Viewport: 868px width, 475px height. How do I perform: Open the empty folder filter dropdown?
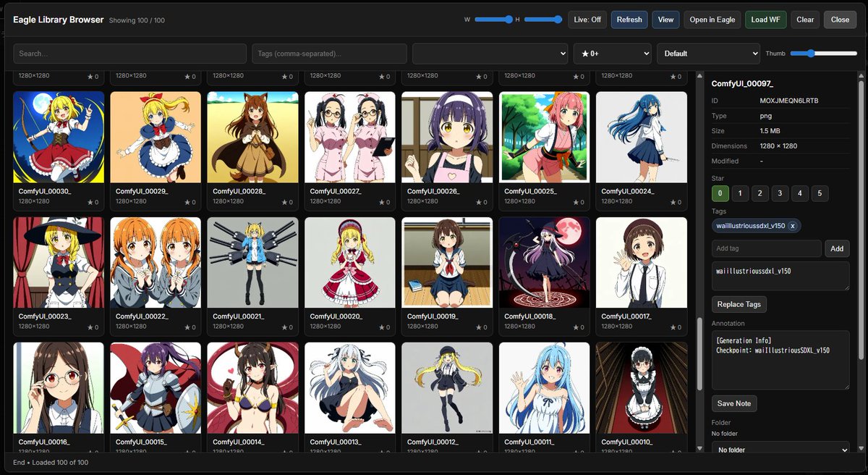click(x=490, y=54)
